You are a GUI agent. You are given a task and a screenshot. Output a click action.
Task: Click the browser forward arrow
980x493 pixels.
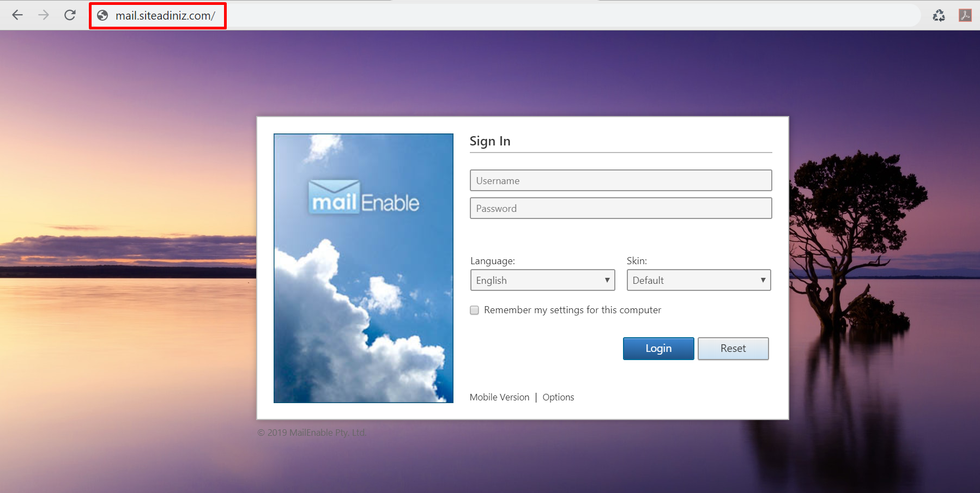tap(44, 15)
